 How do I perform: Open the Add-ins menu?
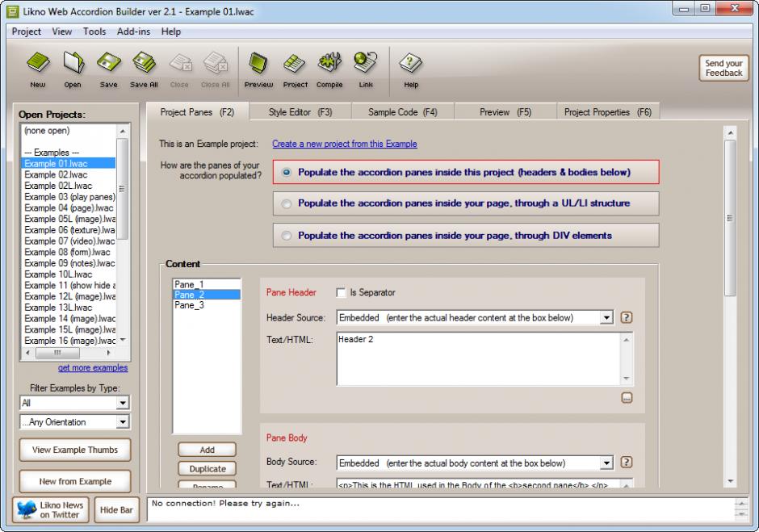click(133, 31)
